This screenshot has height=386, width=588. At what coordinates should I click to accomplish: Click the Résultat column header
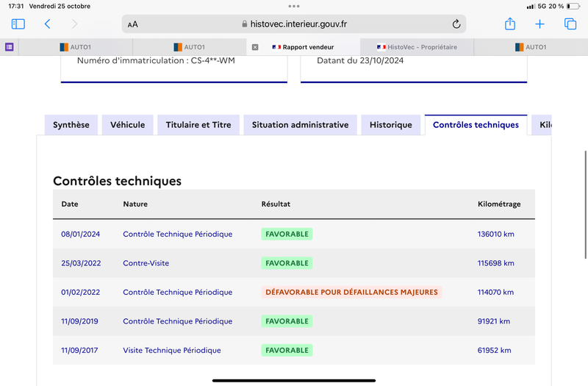pyautogui.click(x=276, y=204)
